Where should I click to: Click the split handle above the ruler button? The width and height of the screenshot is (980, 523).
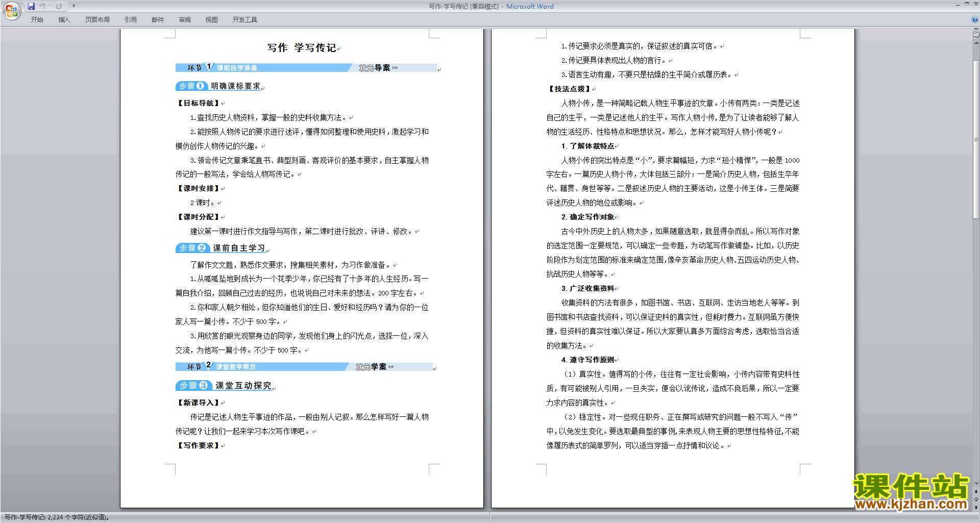tap(976, 29)
